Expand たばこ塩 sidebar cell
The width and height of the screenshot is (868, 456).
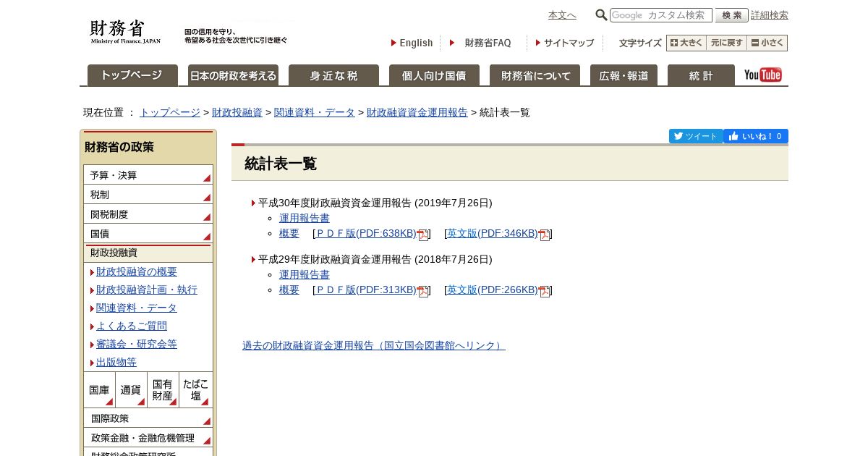[x=196, y=390]
